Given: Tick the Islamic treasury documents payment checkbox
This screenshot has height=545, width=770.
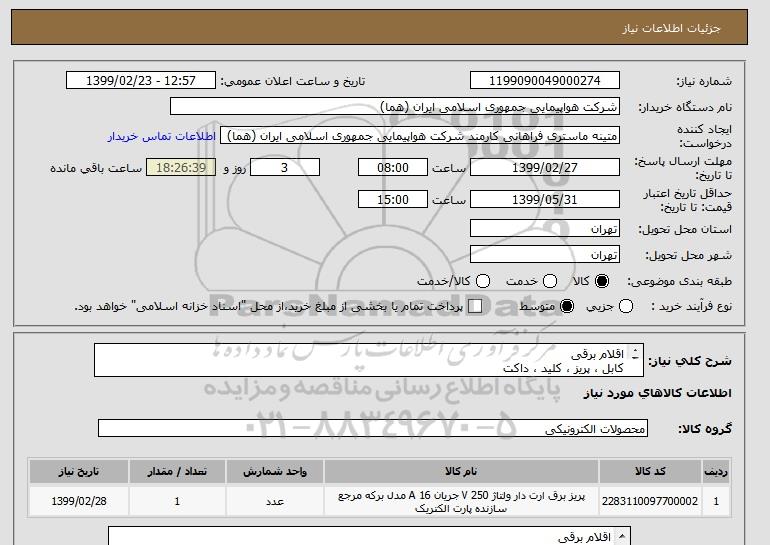Looking at the screenshot, I should point(475,306).
